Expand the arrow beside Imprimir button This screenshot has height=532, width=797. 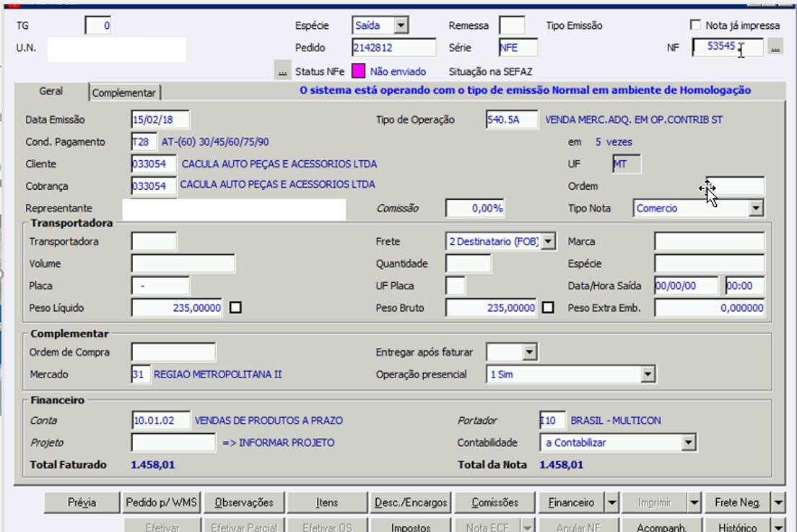click(x=694, y=502)
